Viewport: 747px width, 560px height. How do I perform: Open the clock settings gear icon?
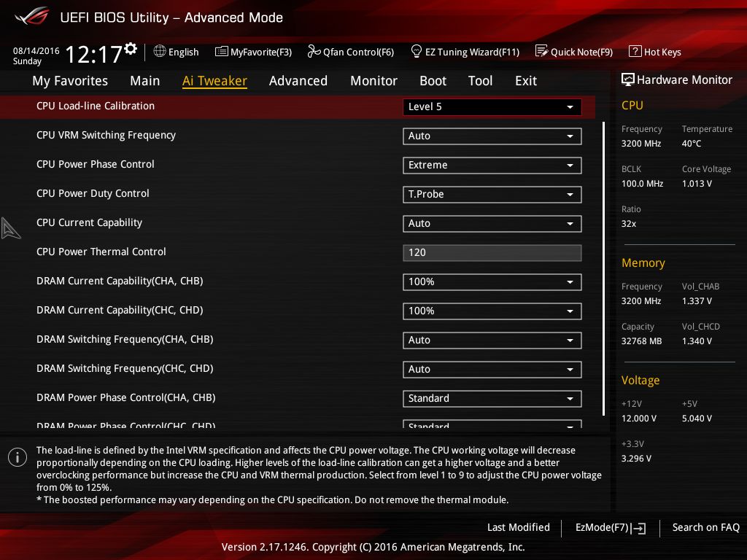(x=130, y=49)
